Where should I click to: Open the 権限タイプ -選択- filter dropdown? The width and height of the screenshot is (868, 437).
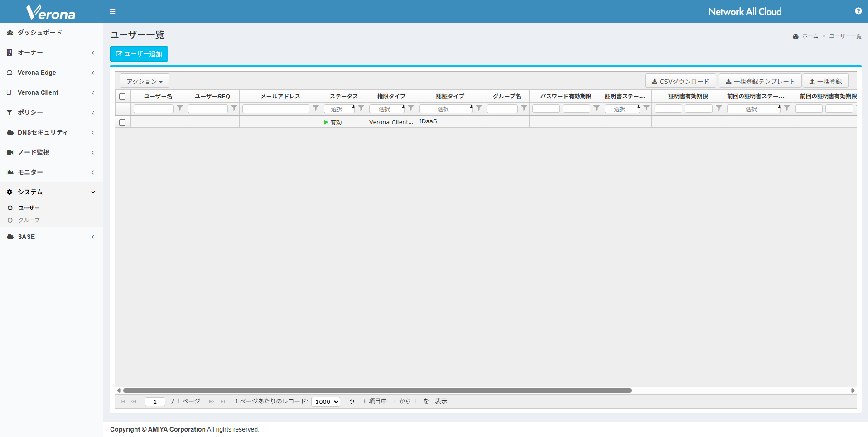coord(387,108)
